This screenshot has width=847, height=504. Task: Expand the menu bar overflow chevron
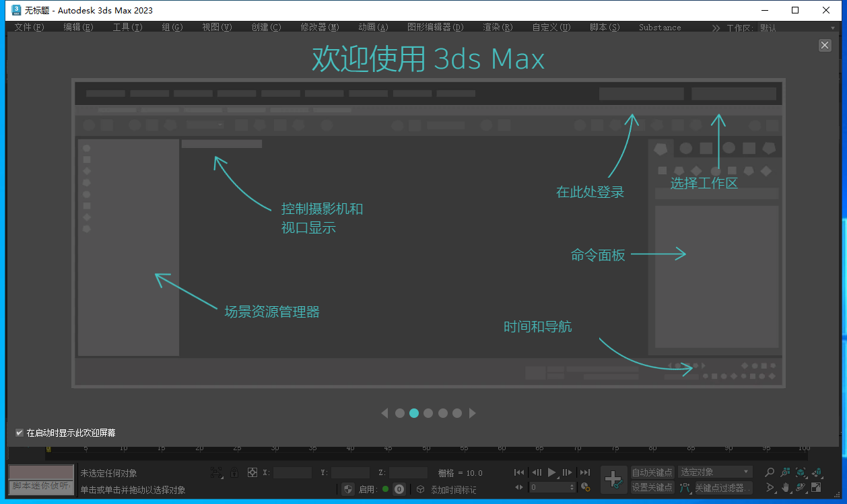[715, 28]
